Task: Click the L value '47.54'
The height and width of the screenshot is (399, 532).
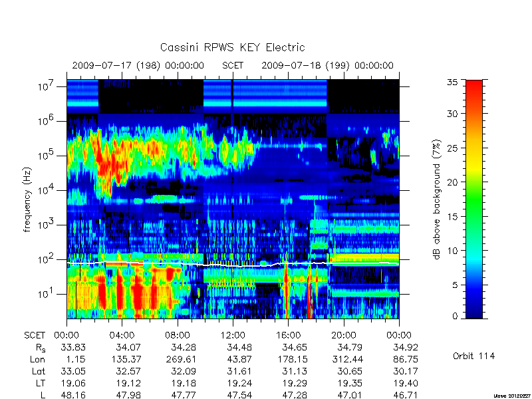Action: tap(239, 395)
